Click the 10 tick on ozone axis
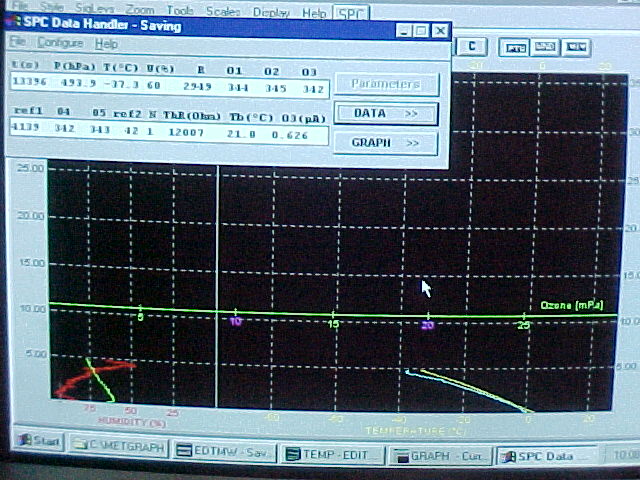This screenshot has height=480, width=640. [x=236, y=321]
